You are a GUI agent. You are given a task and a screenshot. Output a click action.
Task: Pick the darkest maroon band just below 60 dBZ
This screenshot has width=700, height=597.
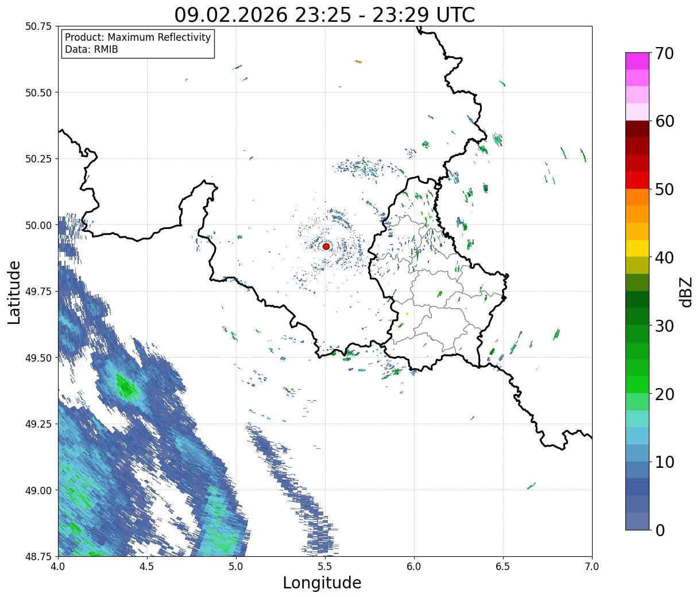point(637,129)
